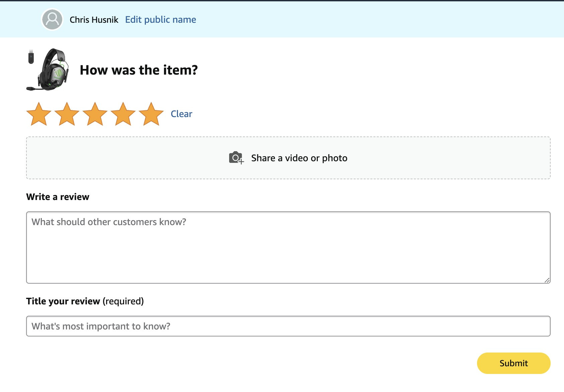Click the Chris Husnik name
This screenshot has height=392, width=564.
pos(94,20)
